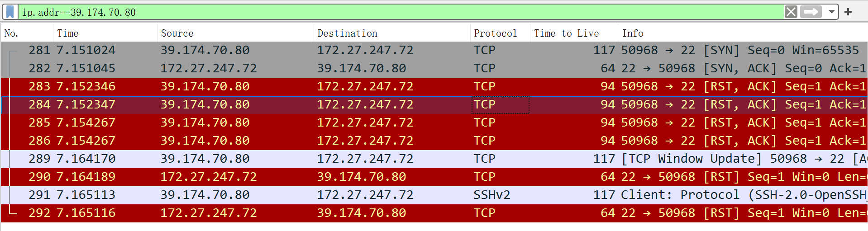Apply the display filter with the arrow button

pyautogui.click(x=811, y=12)
